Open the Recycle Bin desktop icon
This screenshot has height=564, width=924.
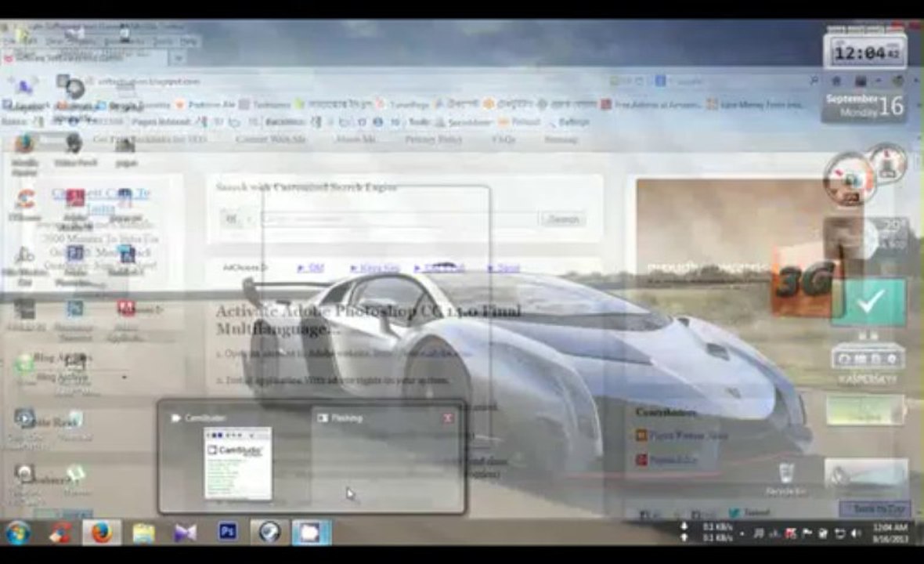coord(786,479)
